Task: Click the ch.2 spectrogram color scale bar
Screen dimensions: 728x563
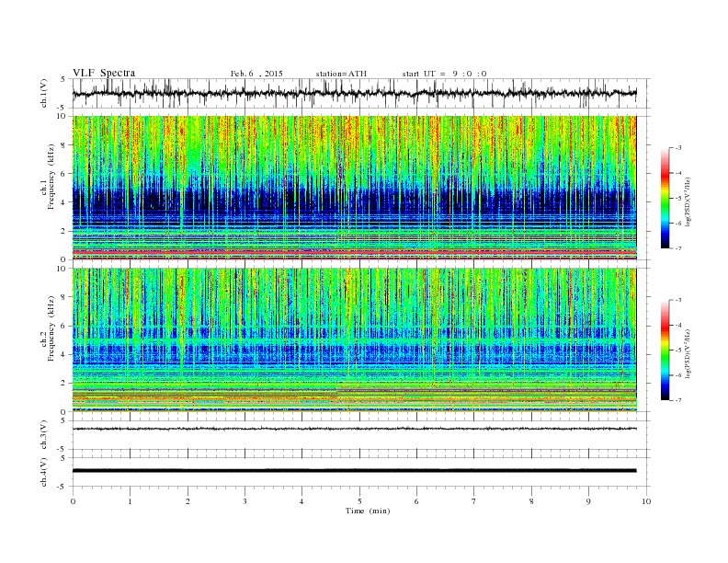Action: click(665, 350)
